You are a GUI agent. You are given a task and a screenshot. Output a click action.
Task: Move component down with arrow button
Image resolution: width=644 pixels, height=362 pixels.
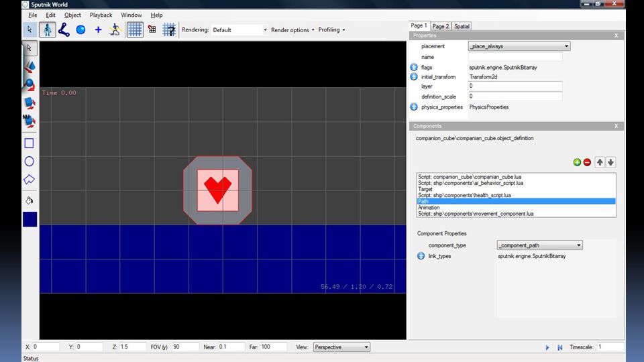pyautogui.click(x=610, y=162)
